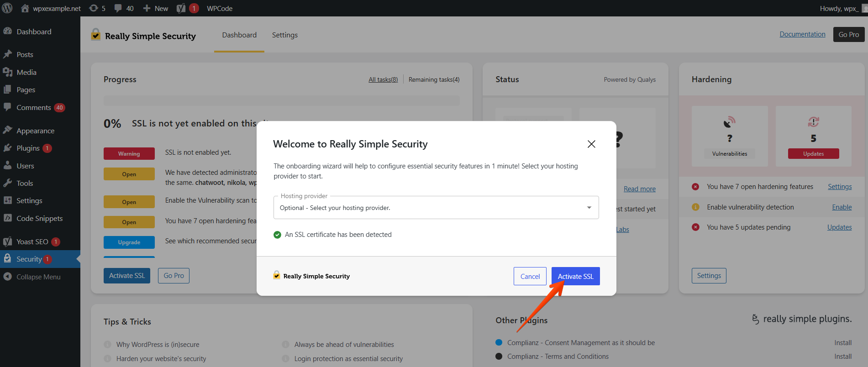868x367 pixels.
Task: Show the Remaining tasks(4) filter
Action: (x=434, y=79)
